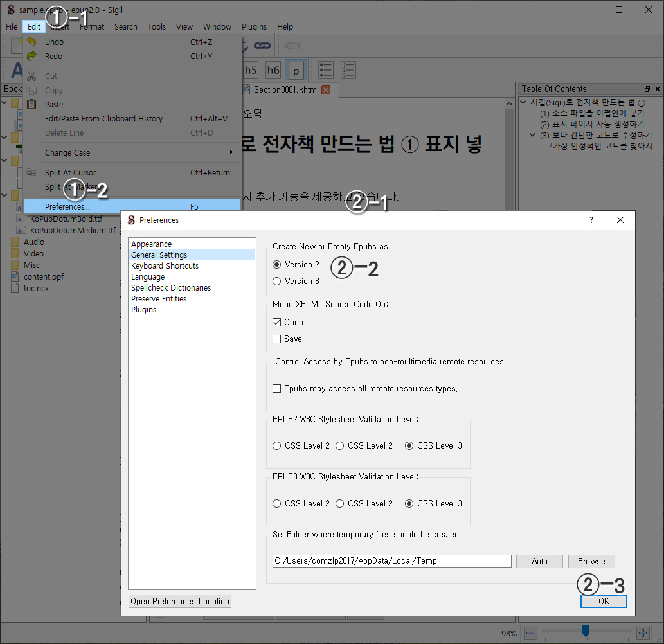Select toc.ncx file in Book Browser
The image size is (664, 644).
[30, 288]
